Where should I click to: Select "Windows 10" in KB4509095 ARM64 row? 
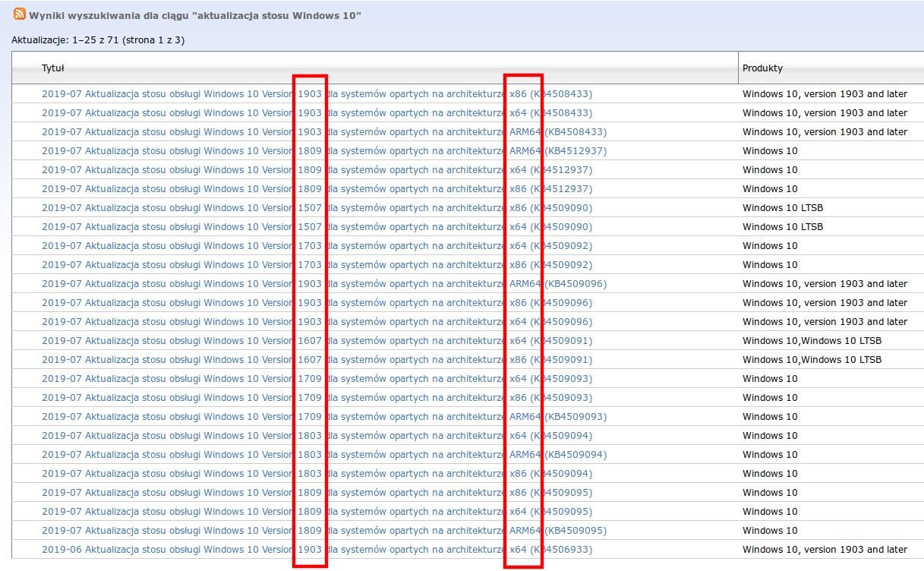pos(770,531)
